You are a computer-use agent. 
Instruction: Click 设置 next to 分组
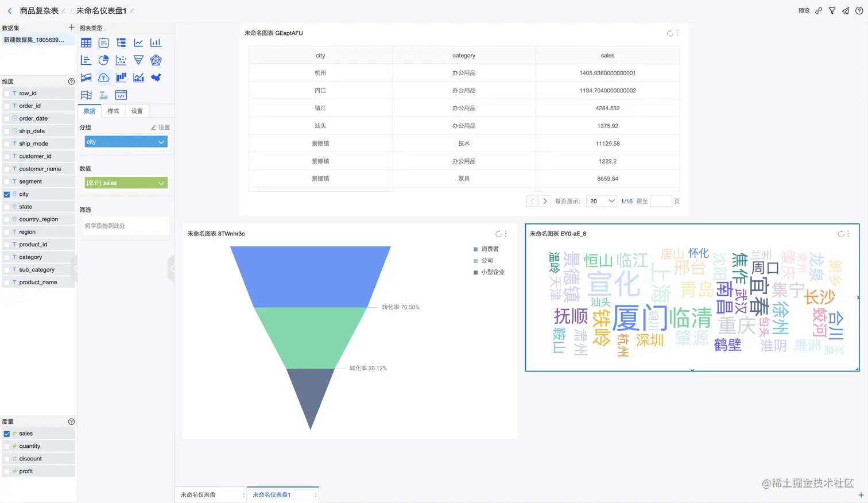[161, 127]
